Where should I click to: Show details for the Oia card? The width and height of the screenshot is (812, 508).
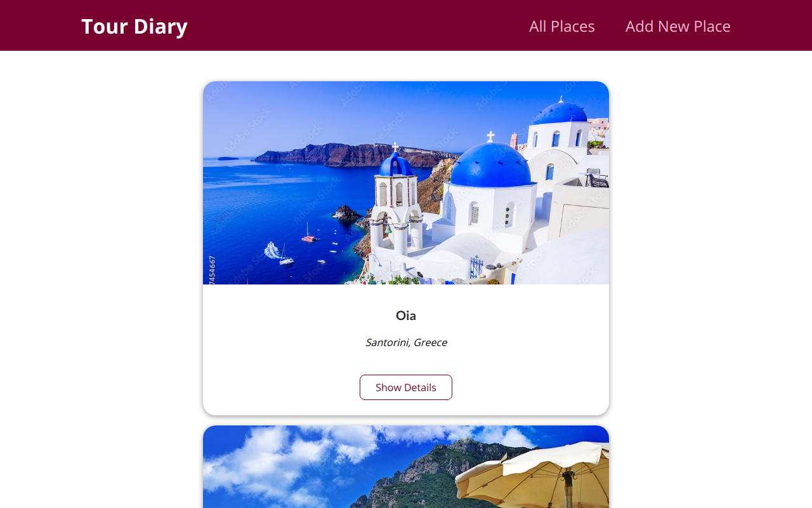tap(406, 387)
